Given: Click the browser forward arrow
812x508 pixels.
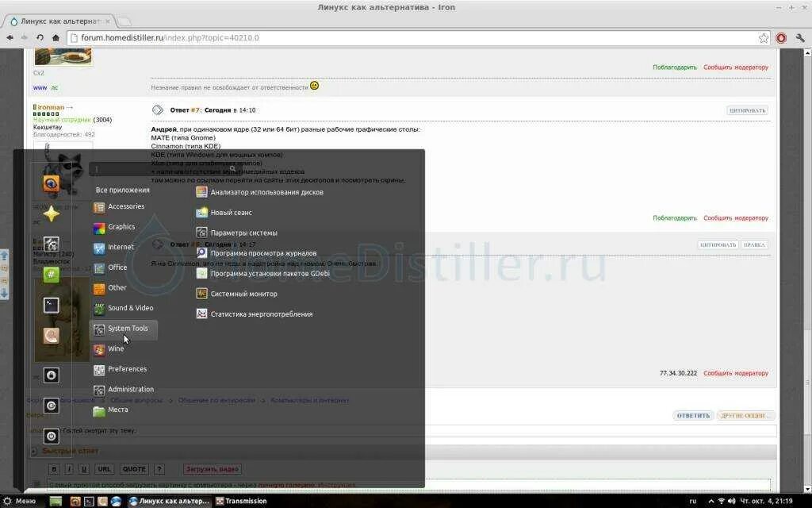Looking at the screenshot, I should [25, 38].
